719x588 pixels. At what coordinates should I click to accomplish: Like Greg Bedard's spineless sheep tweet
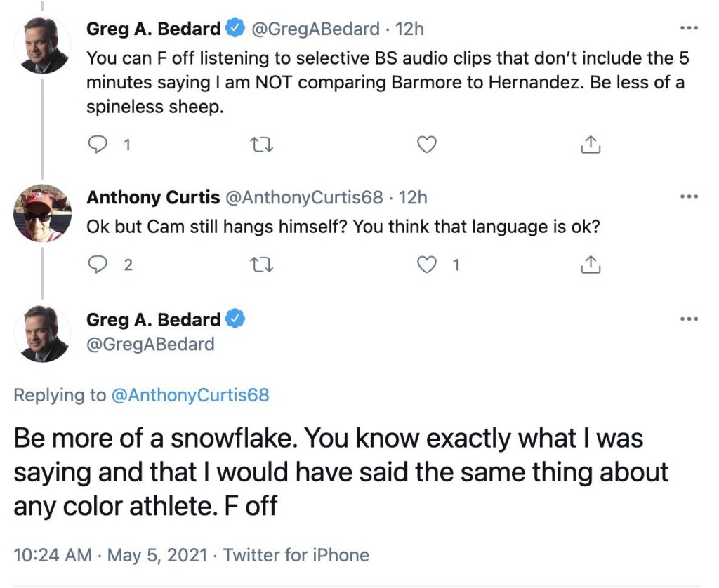(x=427, y=145)
